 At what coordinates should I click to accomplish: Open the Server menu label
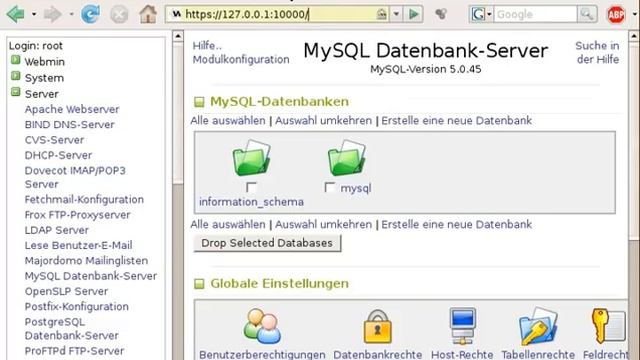pos(42,93)
